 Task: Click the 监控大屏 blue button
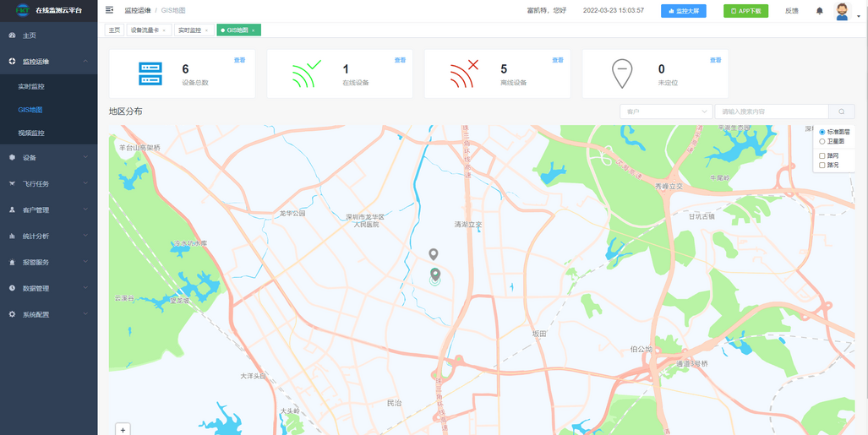(683, 11)
